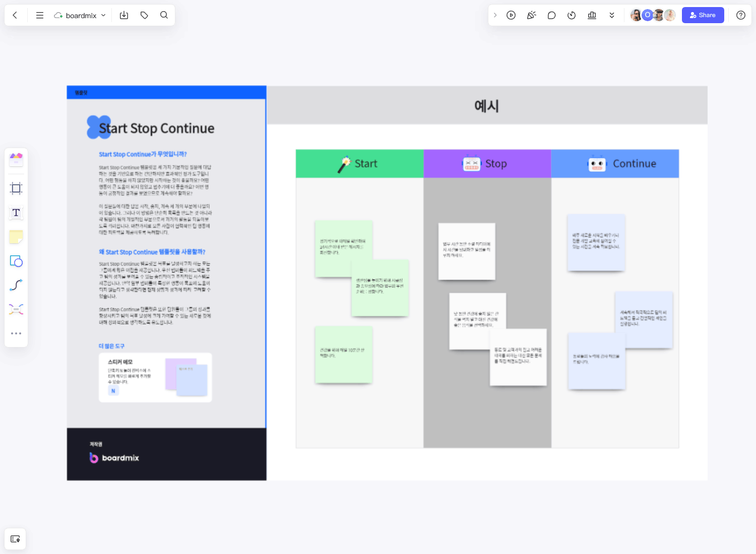The height and width of the screenshot is (554, 756).
Task: Click the green Start column header
Action: tap(359, 164)
